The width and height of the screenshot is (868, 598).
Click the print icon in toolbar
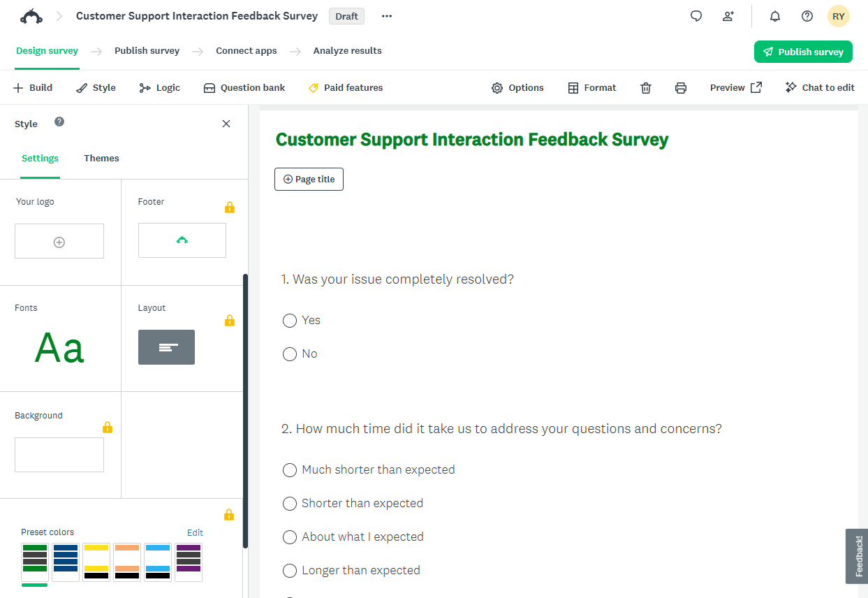681,88
